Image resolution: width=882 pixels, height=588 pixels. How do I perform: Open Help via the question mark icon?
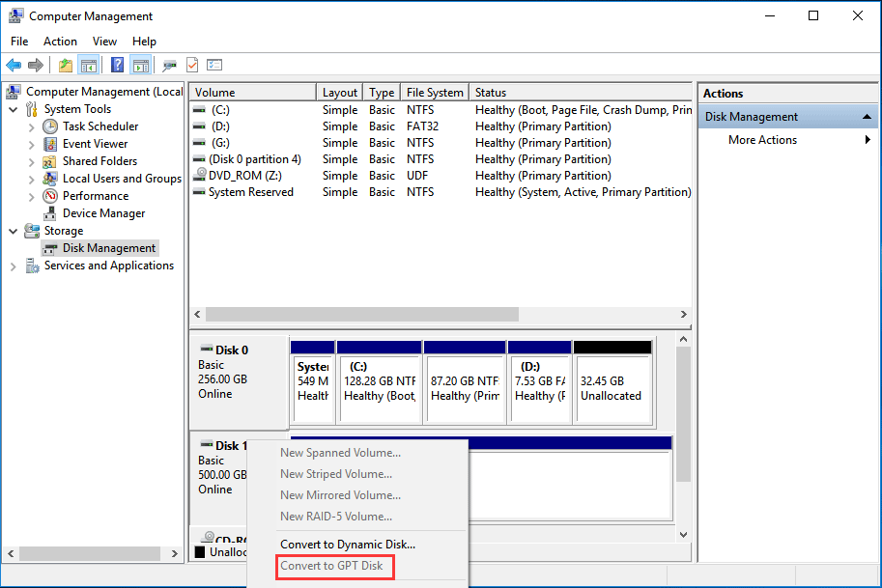(117, 66)
